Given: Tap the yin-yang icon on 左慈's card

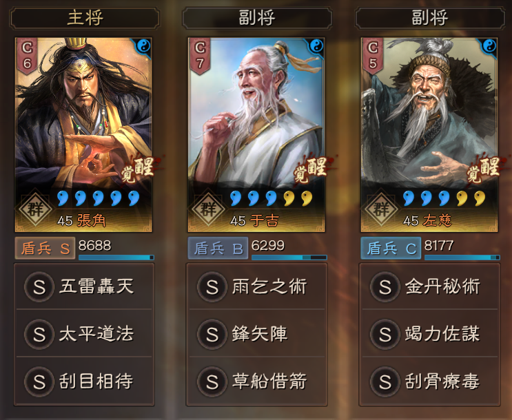Looking at the screenshot, I should pos(489,46).
